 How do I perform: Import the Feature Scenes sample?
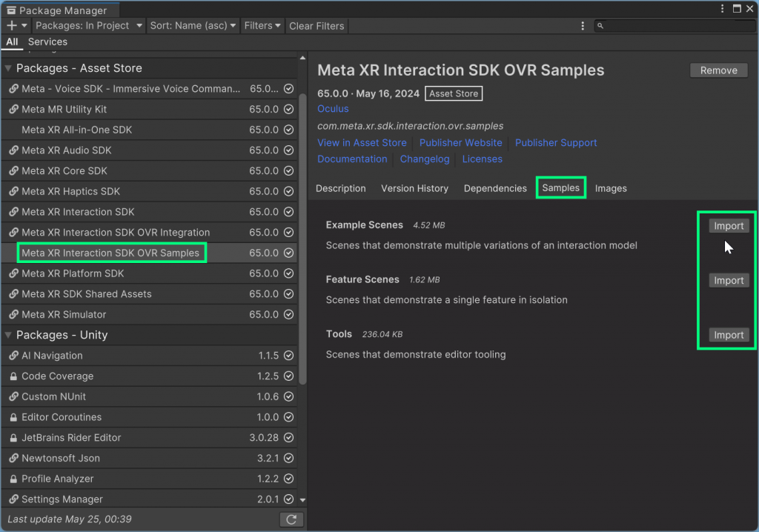coord(728,281)
